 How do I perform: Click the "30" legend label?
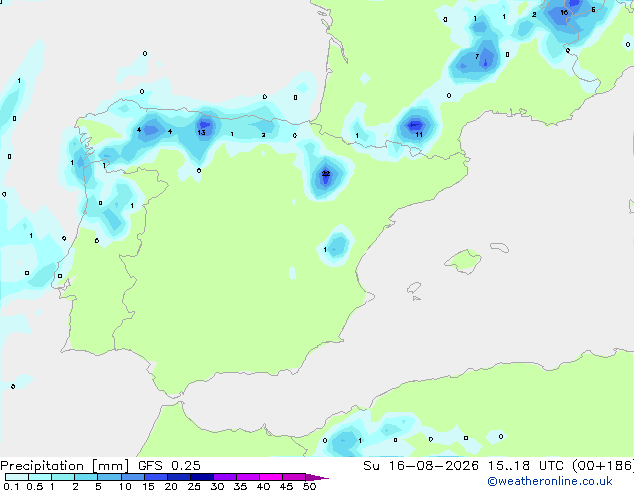tap(217, 486)
